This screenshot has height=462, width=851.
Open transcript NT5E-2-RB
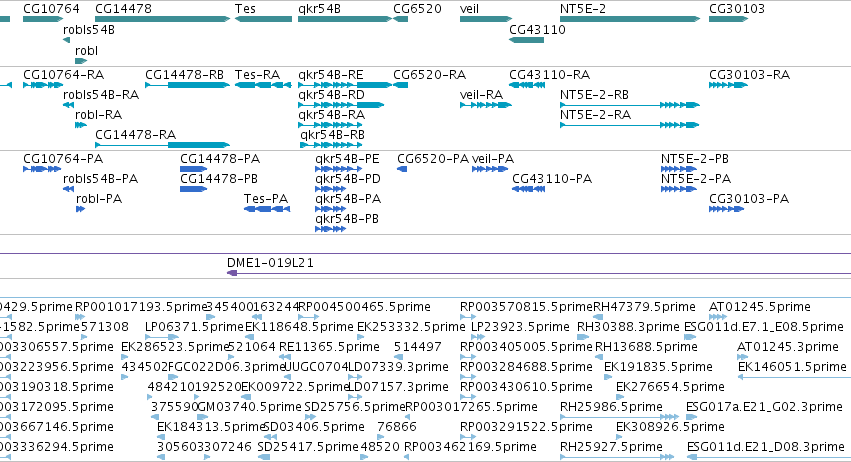630,105
